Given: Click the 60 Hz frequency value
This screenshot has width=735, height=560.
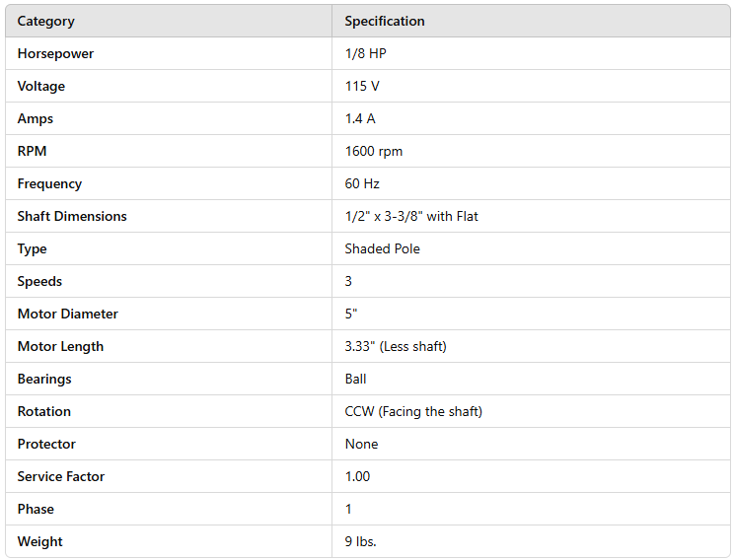Looking at the screenshot, I should click(x=362, y=183).
